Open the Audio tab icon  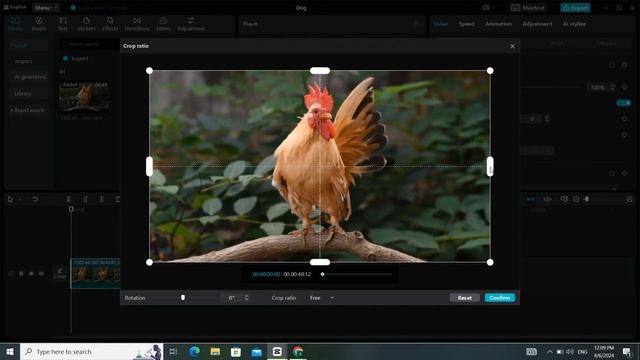click(x=39, y=24)
